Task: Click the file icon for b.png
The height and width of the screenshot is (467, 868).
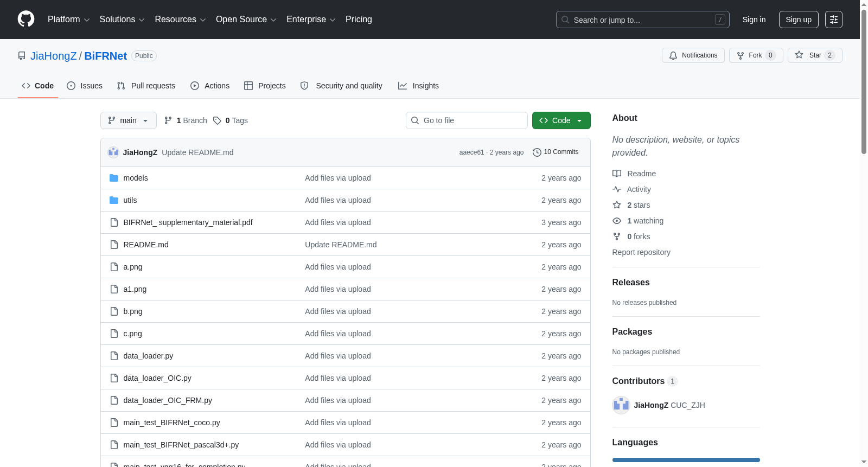Action: click(114, 311)
